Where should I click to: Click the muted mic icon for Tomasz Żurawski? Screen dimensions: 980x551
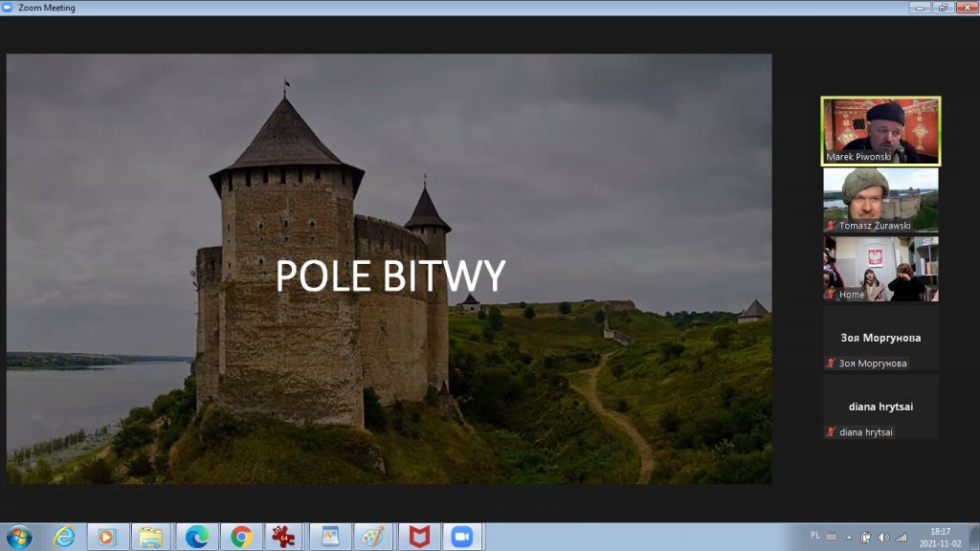(x=831, y=226)
